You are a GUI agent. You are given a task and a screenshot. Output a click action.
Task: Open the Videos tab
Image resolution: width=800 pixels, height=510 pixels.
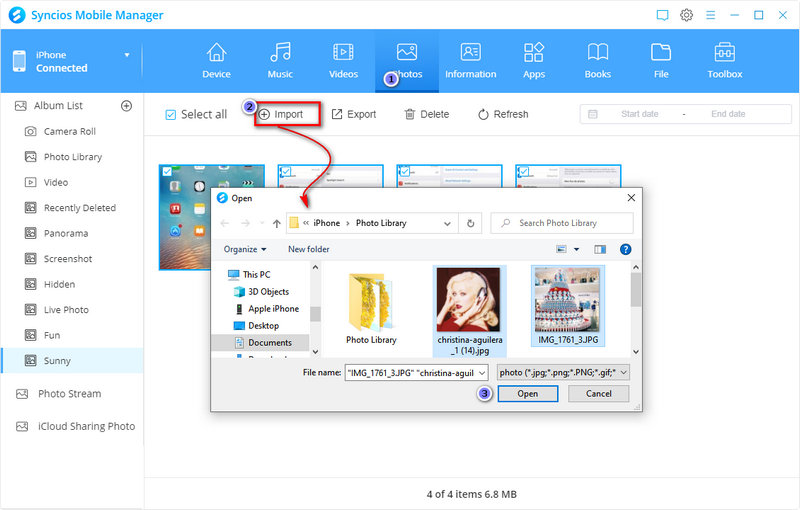point(343,61)
